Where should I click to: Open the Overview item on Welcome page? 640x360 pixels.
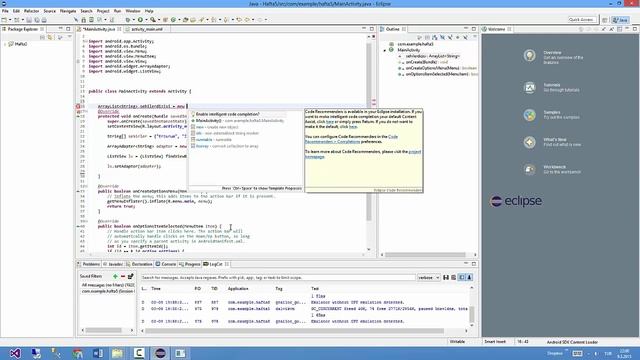click(553, 57)
